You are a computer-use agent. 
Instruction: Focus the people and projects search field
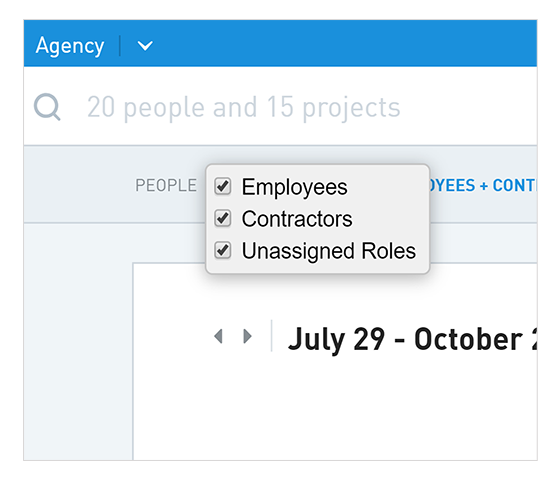280,106
